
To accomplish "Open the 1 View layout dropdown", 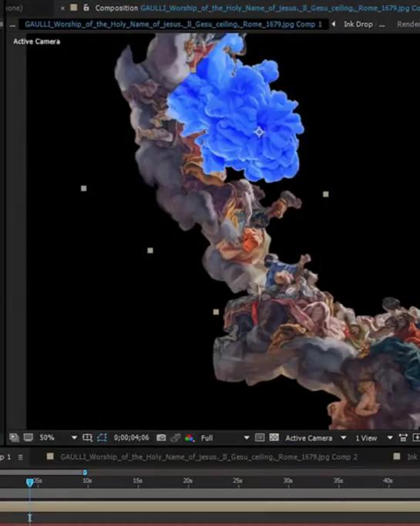I will [374, 438].
